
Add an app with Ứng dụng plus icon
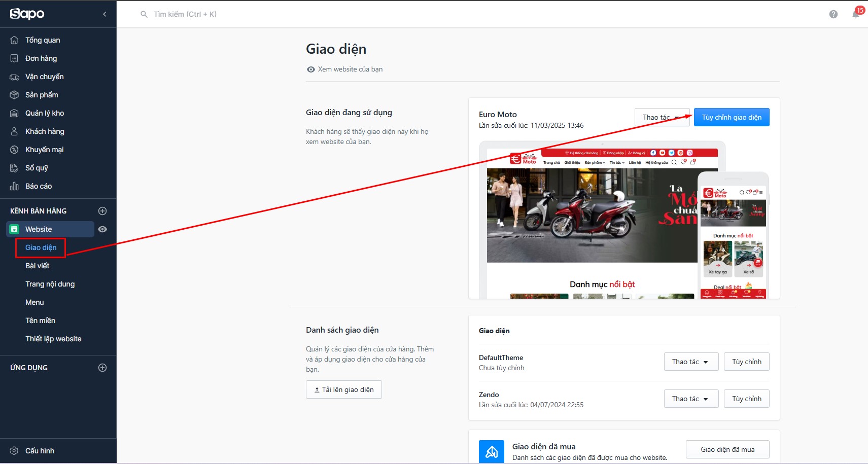click(102, 368)
